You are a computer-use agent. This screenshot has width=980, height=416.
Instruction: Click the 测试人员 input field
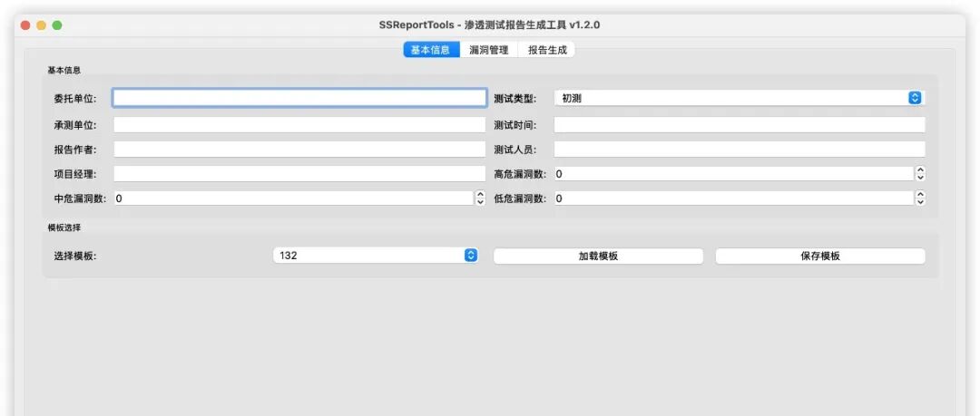coord(740,150)
